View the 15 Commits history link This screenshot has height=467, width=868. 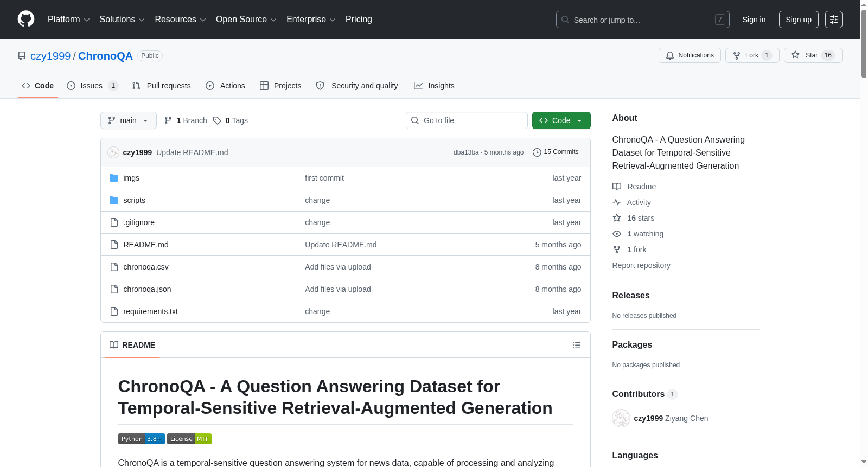pyautogui.click(x=556, y=152)
